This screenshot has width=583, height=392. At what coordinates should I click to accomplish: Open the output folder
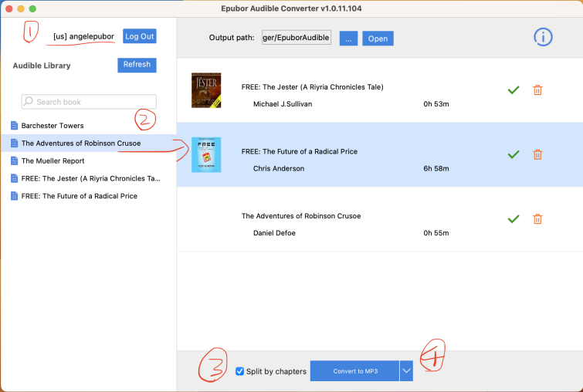[378, 39]
